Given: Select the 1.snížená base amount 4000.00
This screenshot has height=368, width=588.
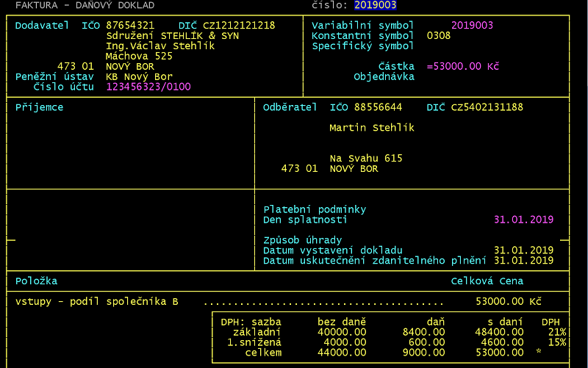Looking at the screenshot, I should click(x=347, y=342).
